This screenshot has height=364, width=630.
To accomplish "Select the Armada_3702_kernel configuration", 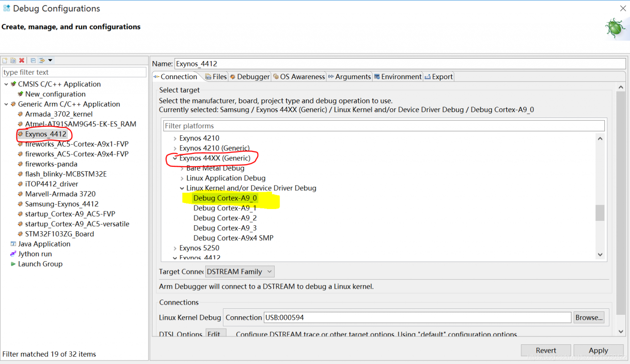I will (59, 114).
